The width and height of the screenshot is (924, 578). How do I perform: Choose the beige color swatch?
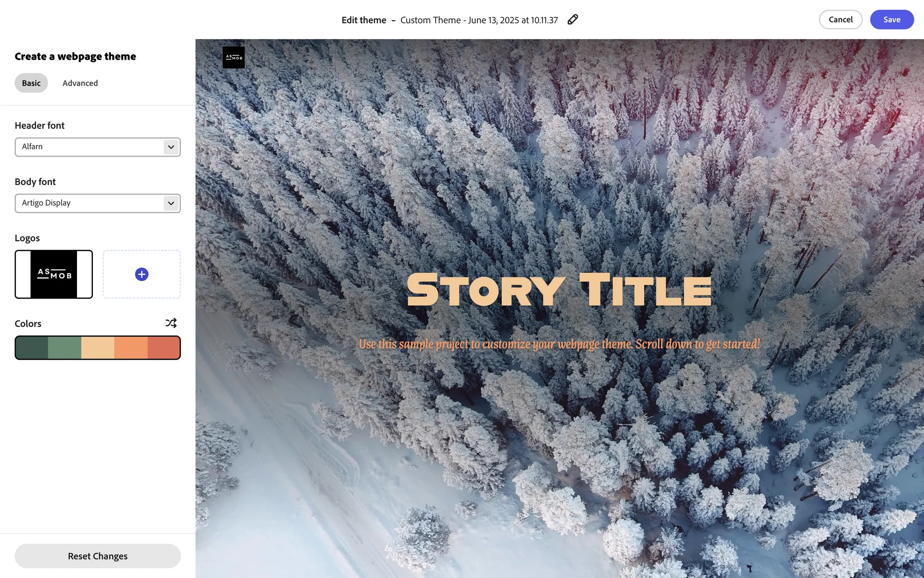click(x=98, y=348)
